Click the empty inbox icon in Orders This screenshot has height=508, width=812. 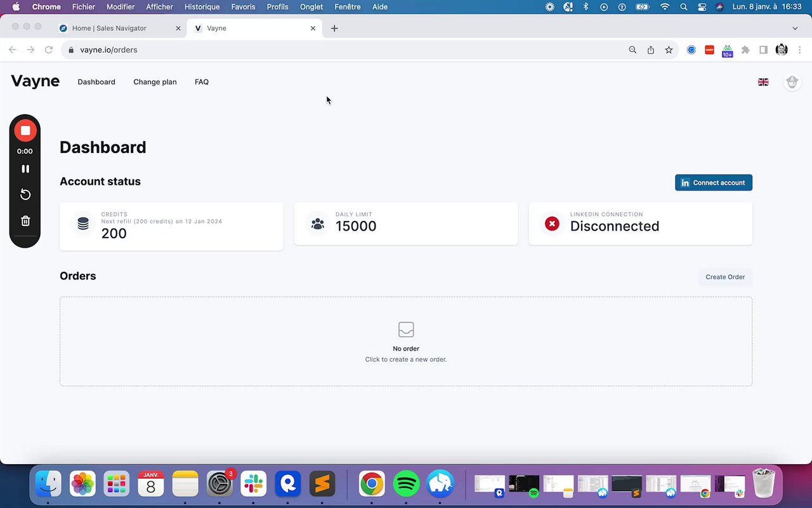tap(406, 330)
